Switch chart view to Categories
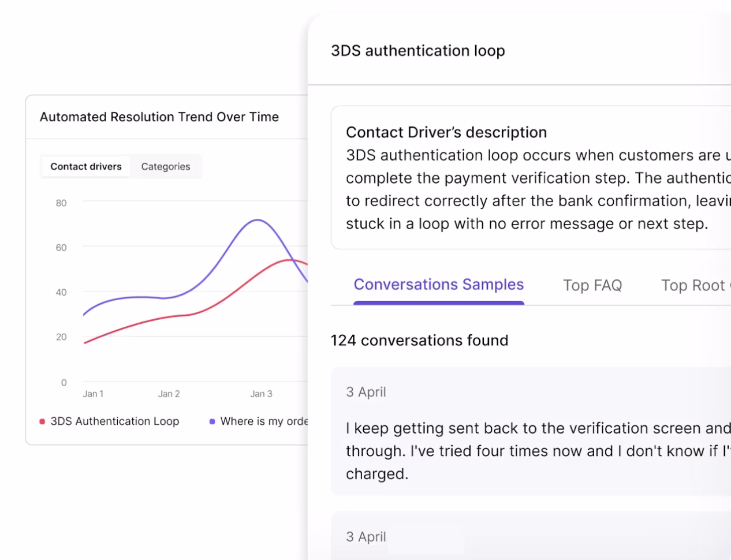Screen dimensions: 731x560 (166, 166)
